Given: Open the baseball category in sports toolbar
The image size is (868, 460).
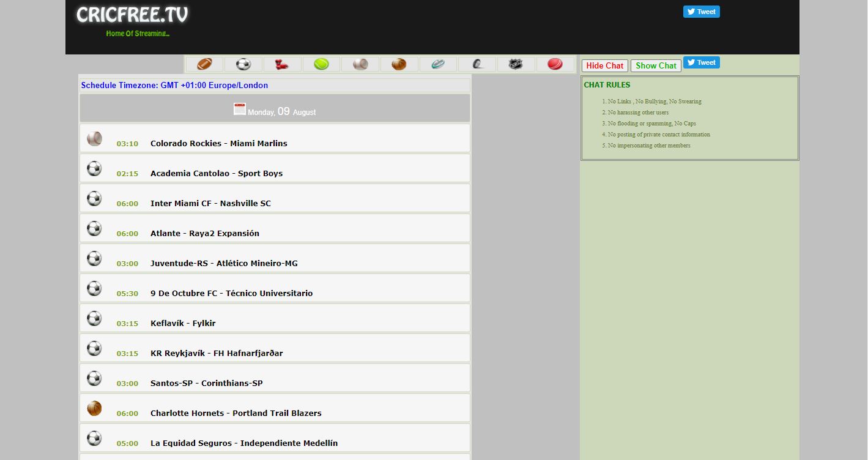Looking at the screenshot, I should [x=360, y=64].
